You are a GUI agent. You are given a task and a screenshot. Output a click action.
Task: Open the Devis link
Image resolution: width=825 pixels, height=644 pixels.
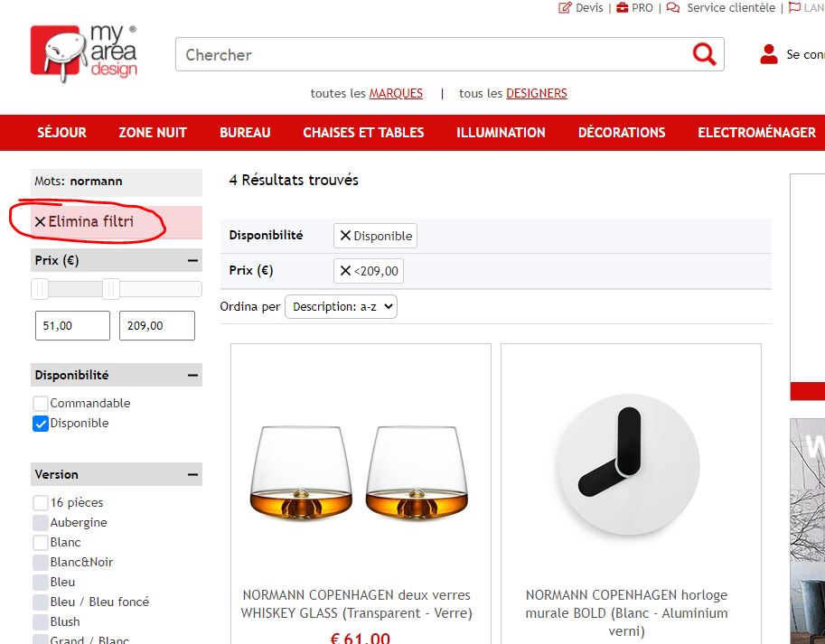click(589, 8)
